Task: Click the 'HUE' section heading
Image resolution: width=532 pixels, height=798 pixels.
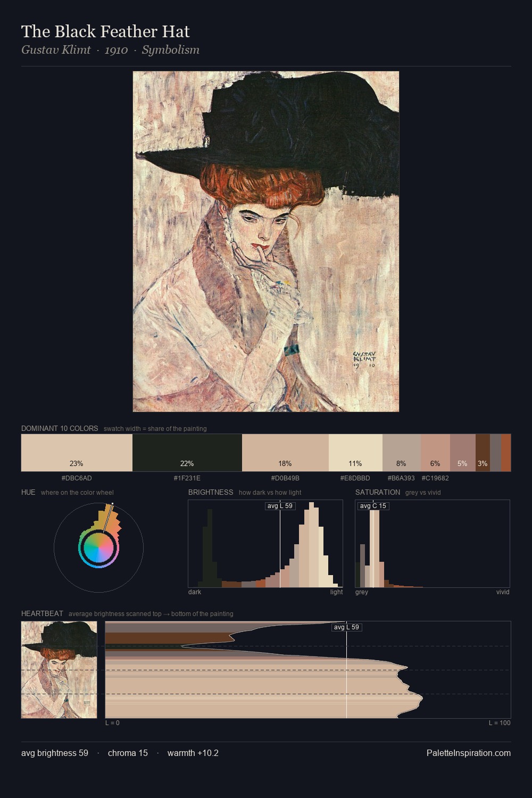Action: click(28, 492)
